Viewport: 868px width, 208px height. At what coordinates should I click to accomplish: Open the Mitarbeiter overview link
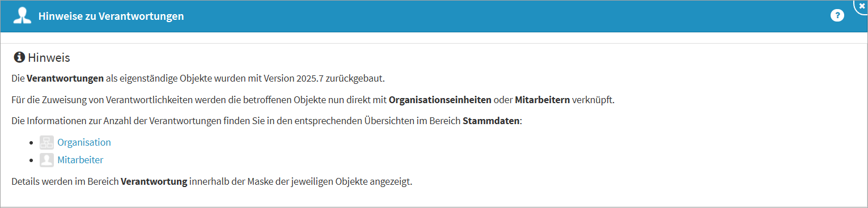pos(80,160)
